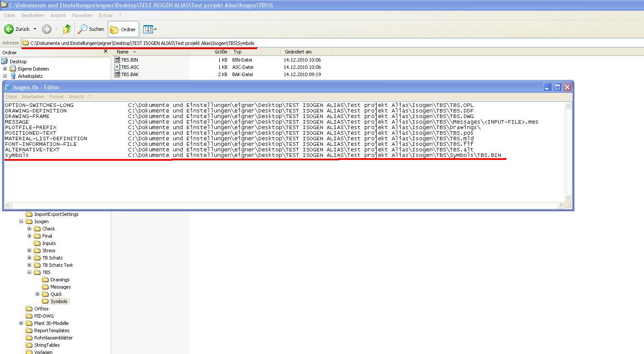644x354 pixels.
Task: Click the address bar path field
Action: (x=332, y=43)
